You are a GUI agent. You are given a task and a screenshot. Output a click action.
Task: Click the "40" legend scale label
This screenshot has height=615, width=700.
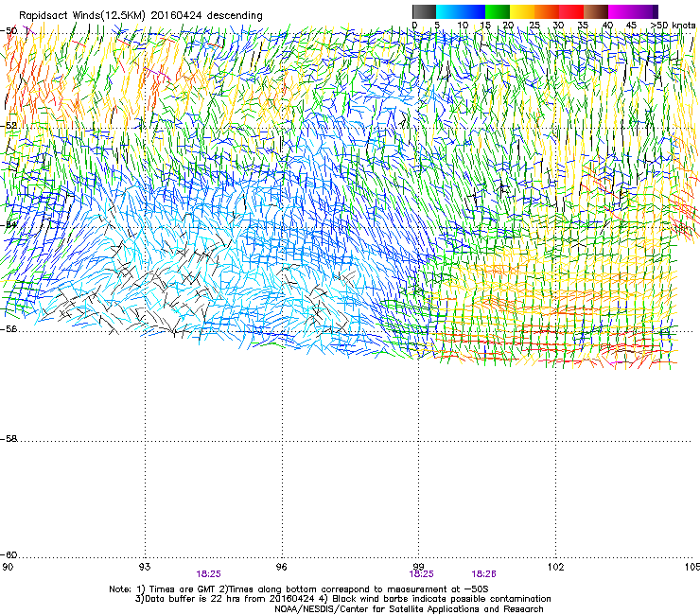point(607,26)
